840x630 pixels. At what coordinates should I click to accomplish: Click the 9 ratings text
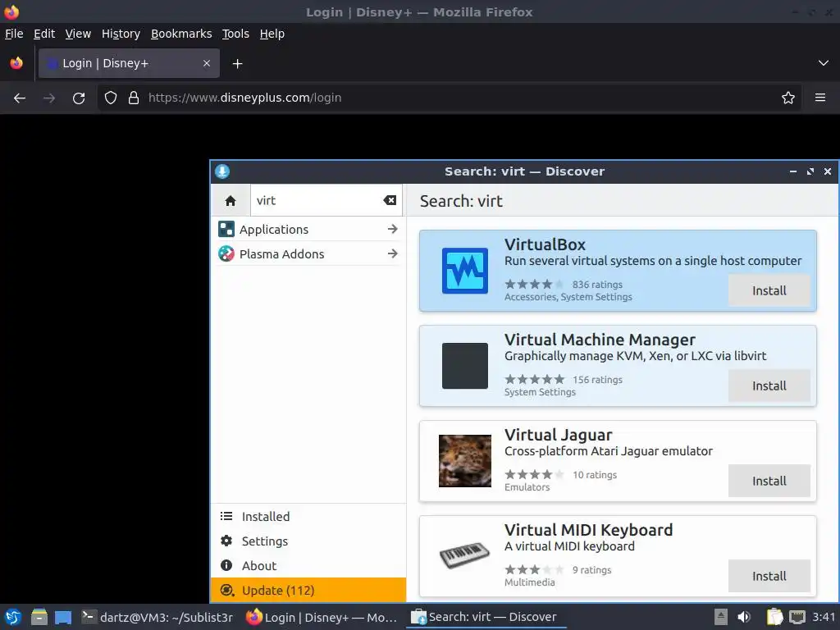[591, 570]
